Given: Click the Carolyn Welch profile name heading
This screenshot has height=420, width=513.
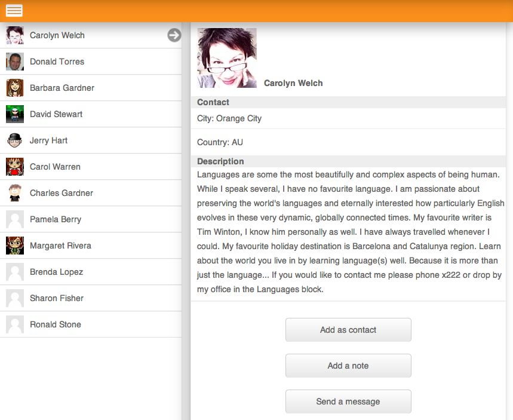Looking at the screenshot, I should [293, 83].
